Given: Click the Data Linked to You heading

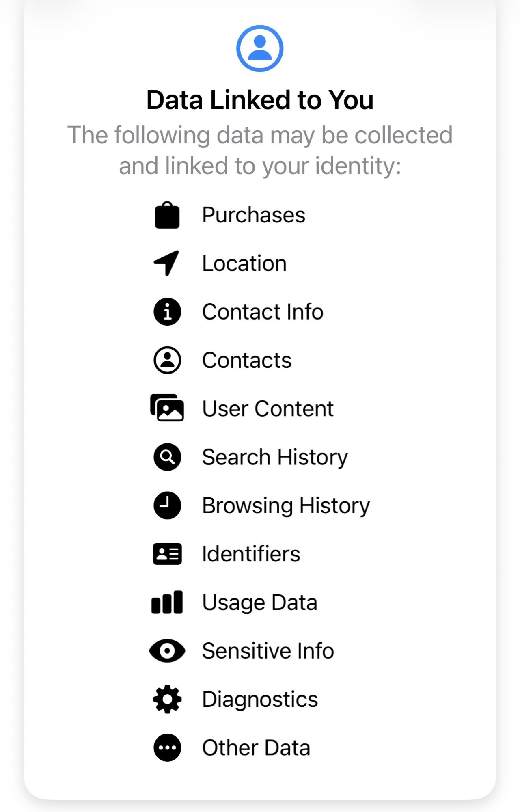Looking at the screenshot, I should pyautogui.click(x=260, y=100).
